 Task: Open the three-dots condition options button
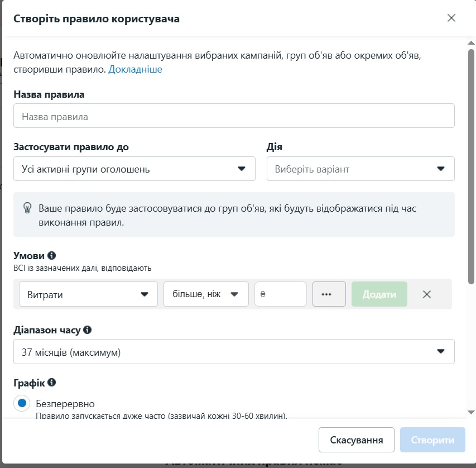tap(329, 294)
